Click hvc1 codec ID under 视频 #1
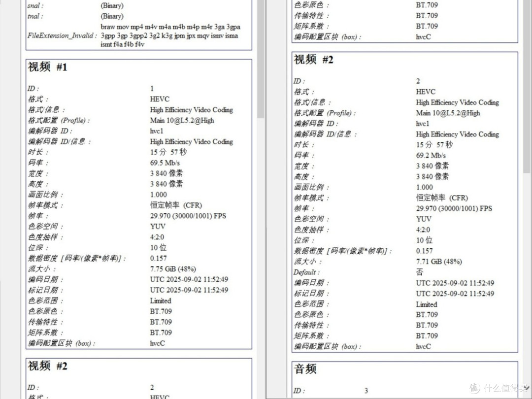The image size is (532, 399). [157, 131]
